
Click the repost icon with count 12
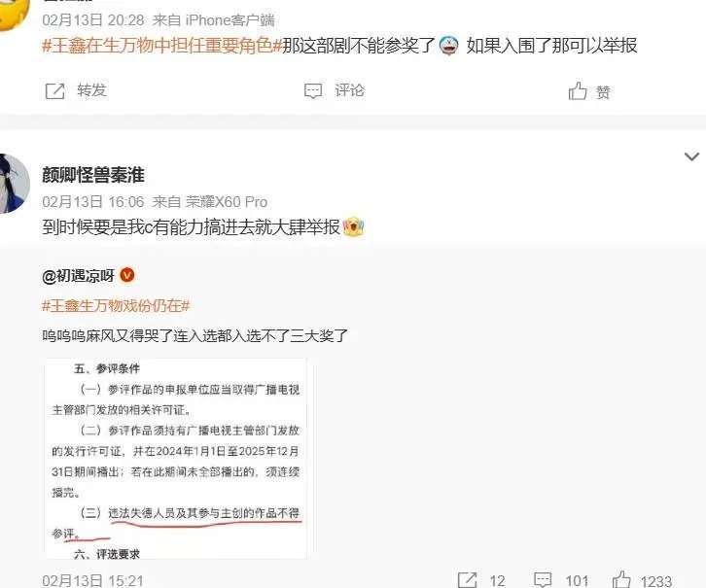click(467, 579)
